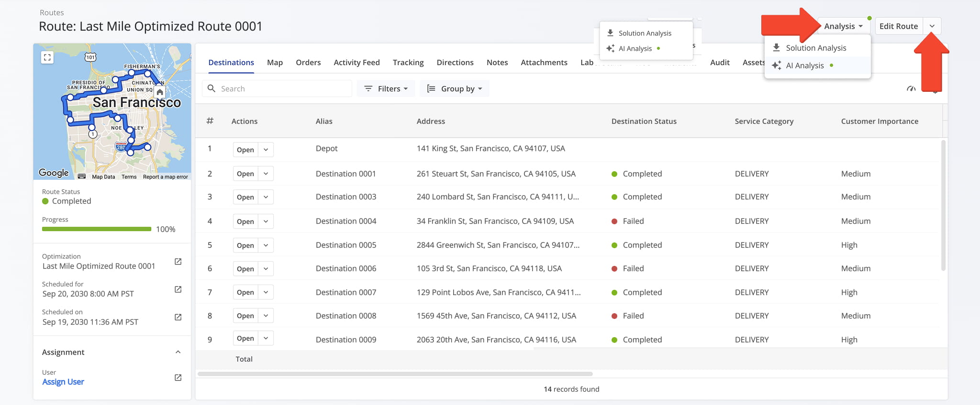The width and height of the screenshot is (980, 405).
Task: Collapse the Assignment section
Action: click(178, 352)
